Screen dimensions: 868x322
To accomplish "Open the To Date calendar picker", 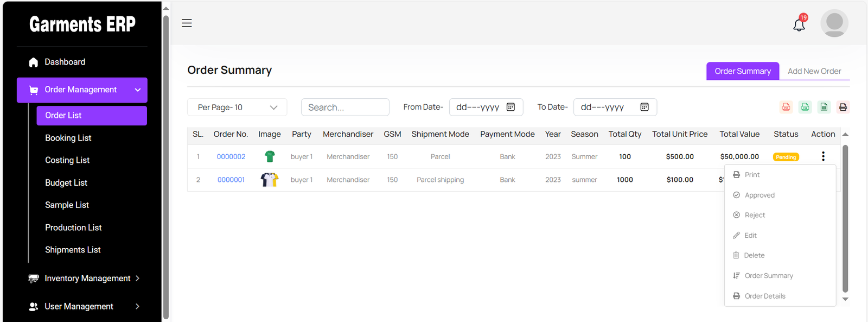I will (644, 107).
